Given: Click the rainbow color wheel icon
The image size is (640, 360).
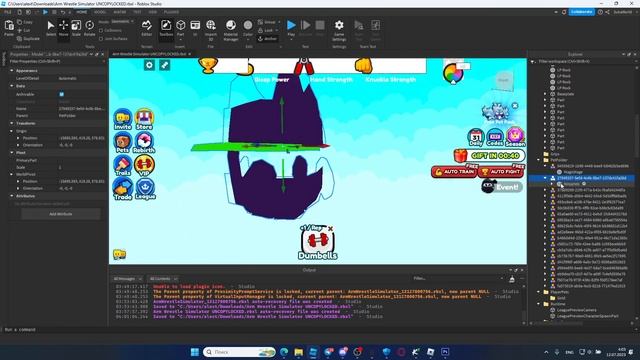Looking at the screenshot, I should pyautogui.click(x=453, y=73).
